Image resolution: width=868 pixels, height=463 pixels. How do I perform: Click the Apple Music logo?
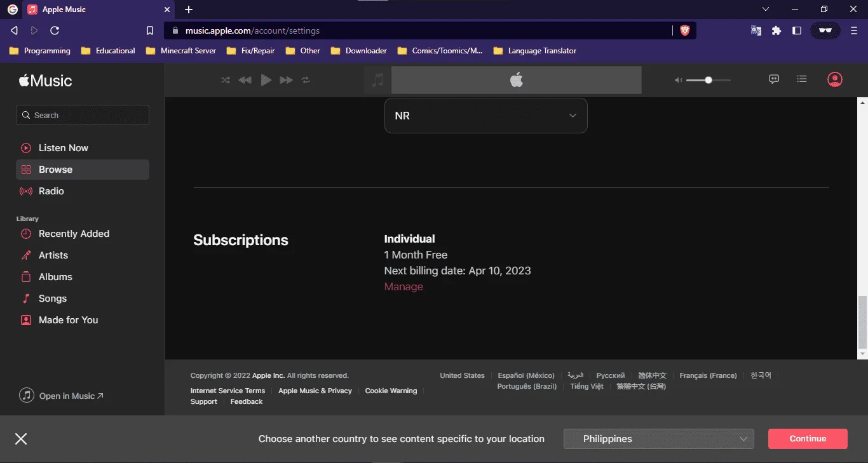point(45,81)
